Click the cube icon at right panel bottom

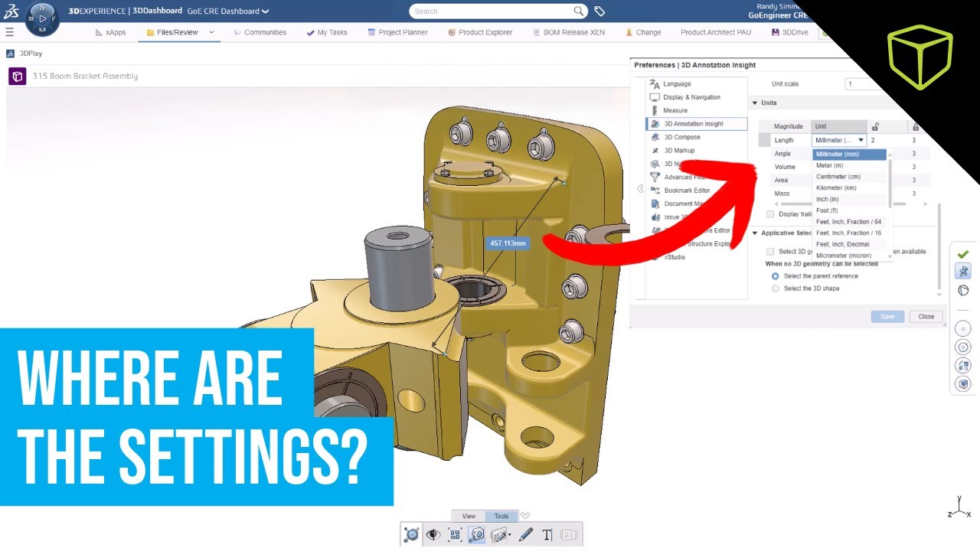(x=963, y=384)
